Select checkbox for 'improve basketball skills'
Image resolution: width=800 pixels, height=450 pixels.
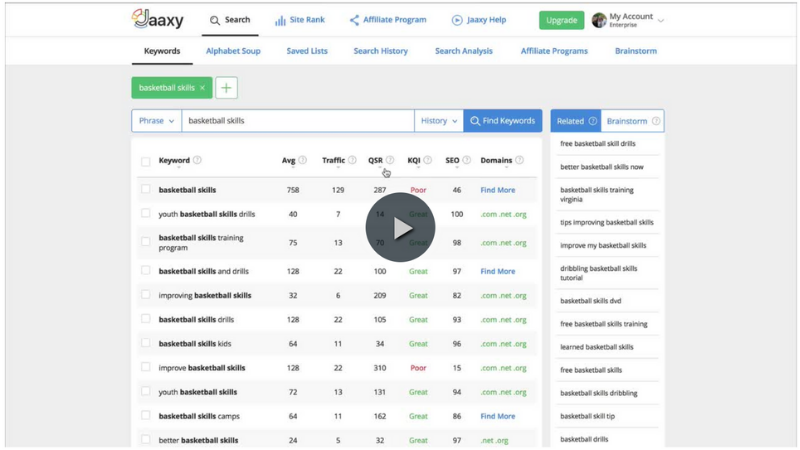pos(145,367)
